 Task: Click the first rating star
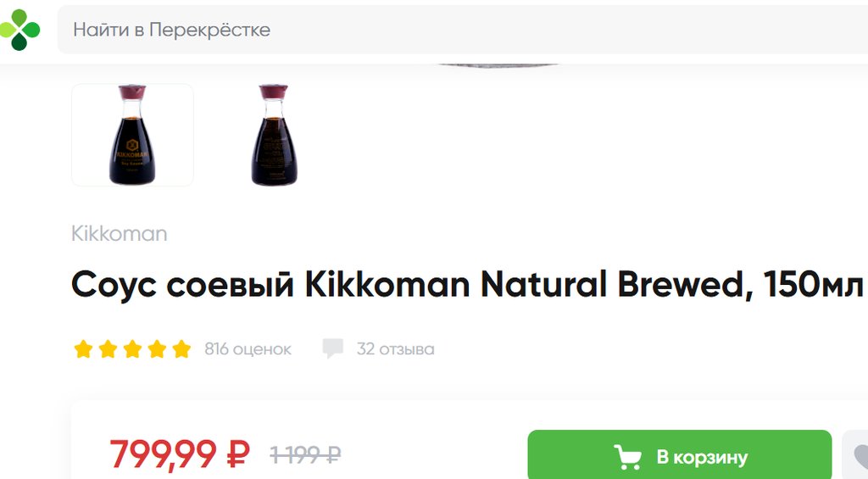(x=83, y=349)
